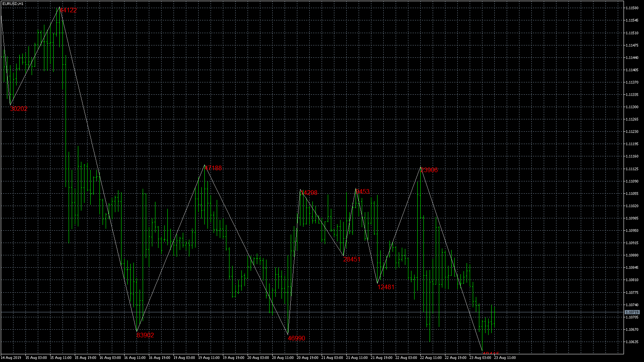Image resolution: width=644 pixels, height=362 pixels.
Task: Click the EURUSD,H1 chart title
Action: coord(13,3)
